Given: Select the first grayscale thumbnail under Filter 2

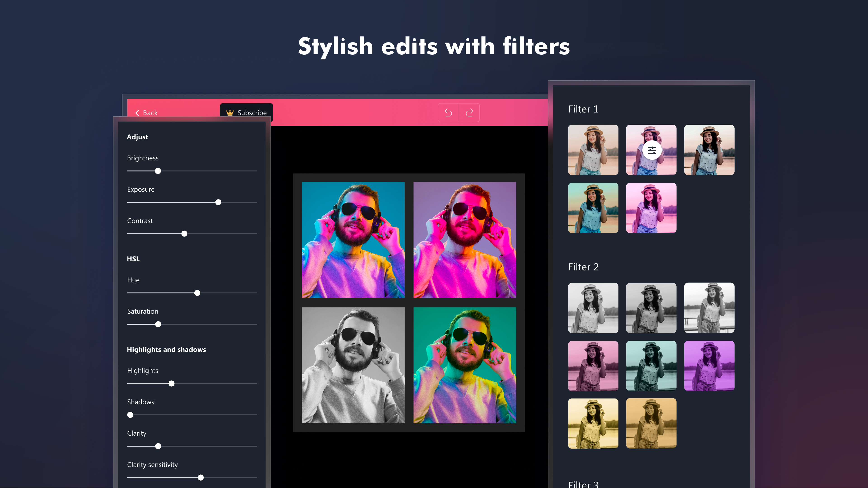Looking at the screenshot, I should tap(593, 308).
